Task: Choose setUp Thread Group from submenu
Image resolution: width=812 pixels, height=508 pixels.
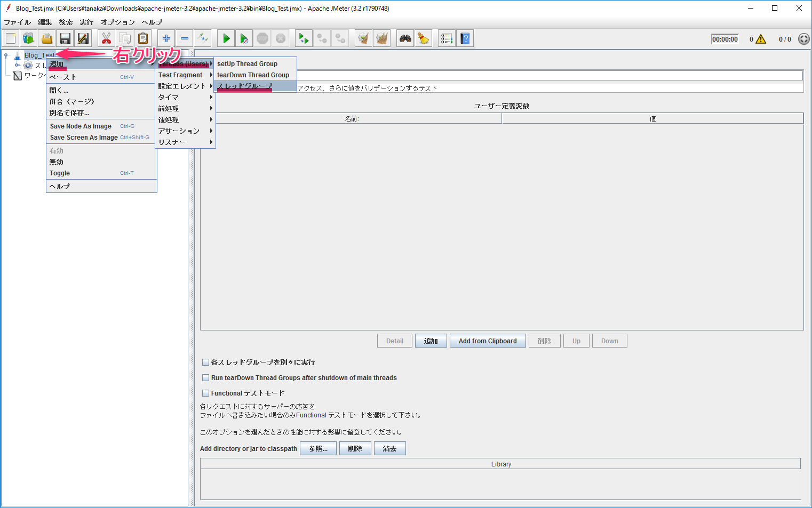Action: tap(255, 64)
